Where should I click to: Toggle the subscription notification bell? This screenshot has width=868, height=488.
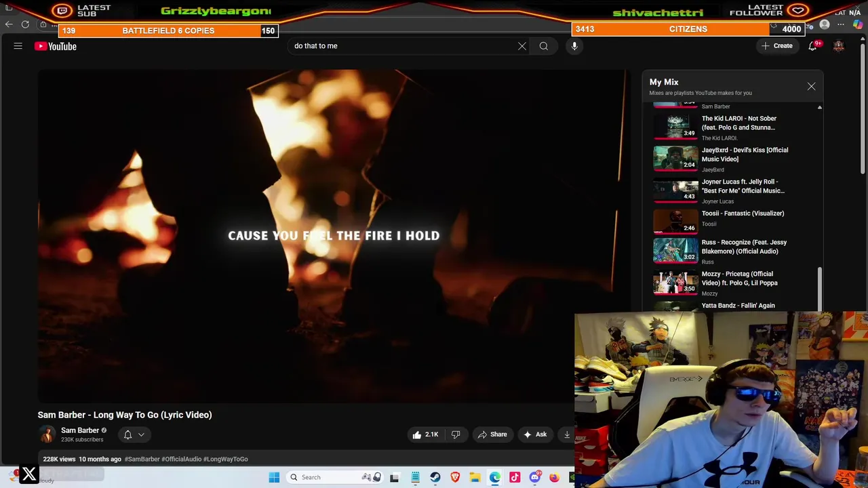(x=127, y=434)
